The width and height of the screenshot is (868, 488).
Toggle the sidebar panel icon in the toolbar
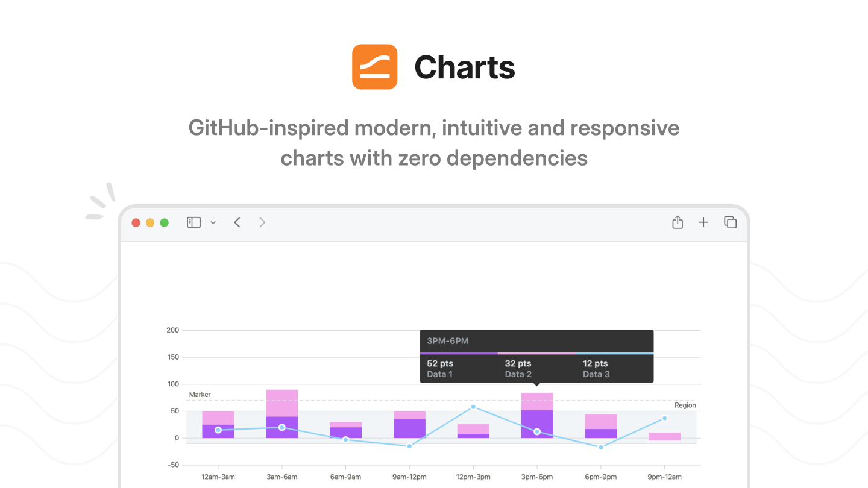(x=193, y=222)
